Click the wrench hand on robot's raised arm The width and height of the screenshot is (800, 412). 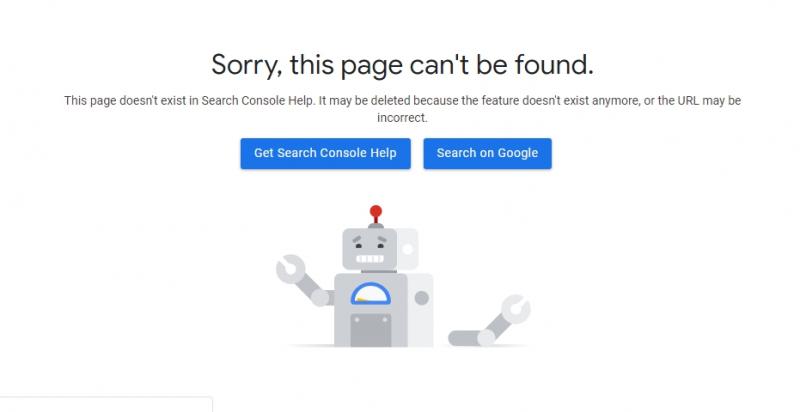[290, 269]
